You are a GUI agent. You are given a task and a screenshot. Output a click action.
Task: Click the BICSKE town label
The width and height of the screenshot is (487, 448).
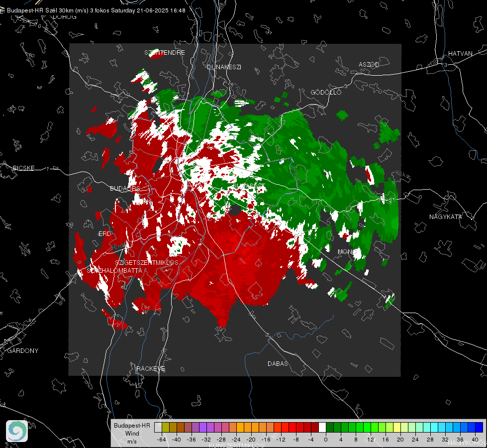[x=23, y=168]
